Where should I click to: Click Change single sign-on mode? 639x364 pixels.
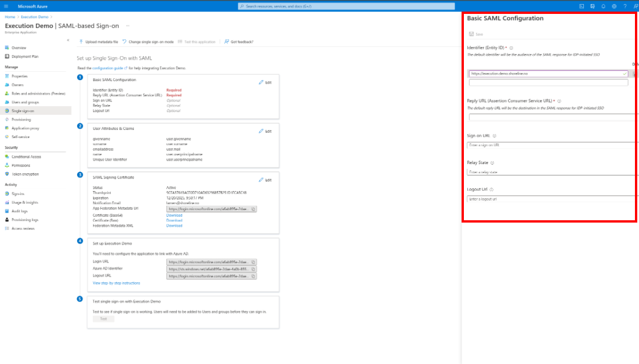[x=148, y=42]
